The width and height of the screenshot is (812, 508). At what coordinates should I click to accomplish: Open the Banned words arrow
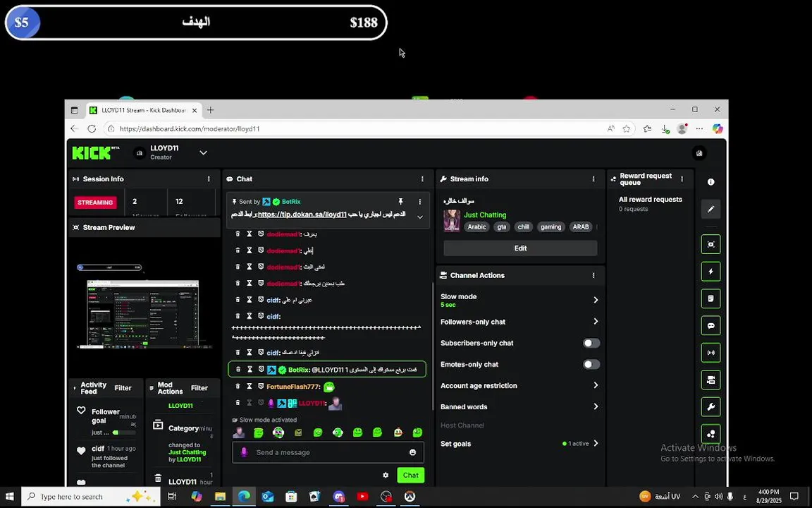[596, 406]
